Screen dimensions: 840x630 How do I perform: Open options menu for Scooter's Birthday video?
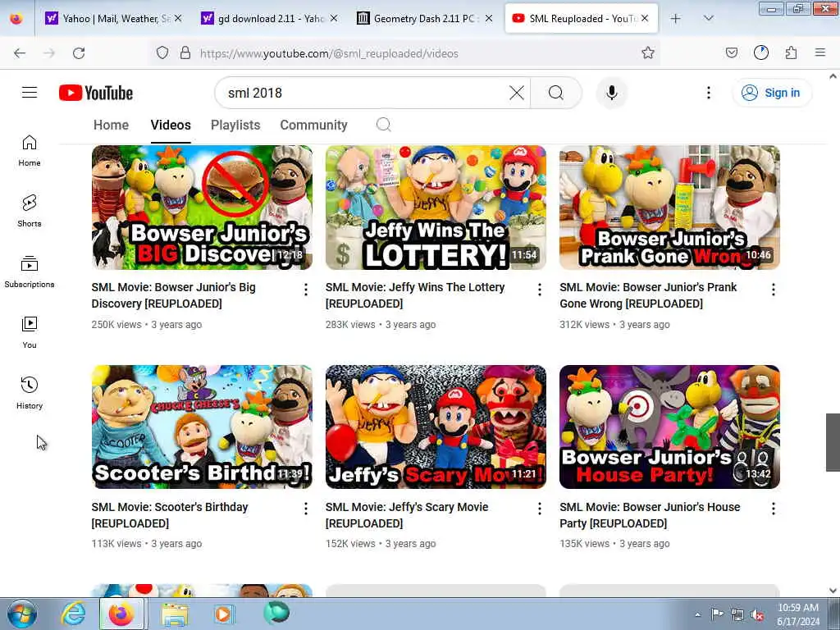coord(306,509)
